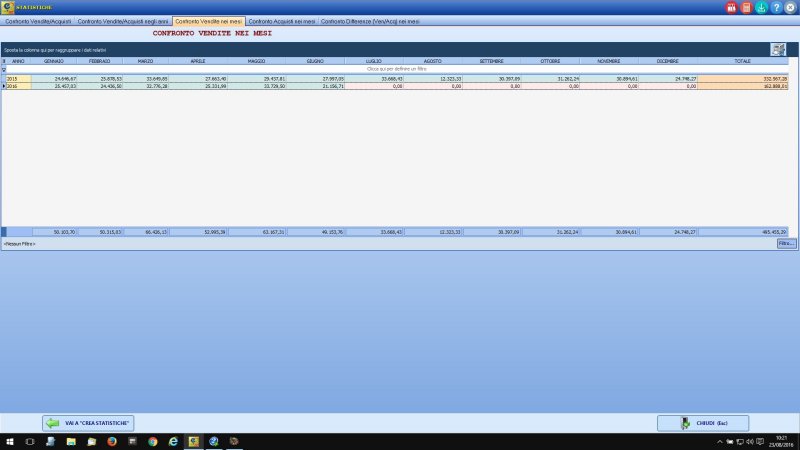The width and height of the screenshot is (800, 450).
Task: Click the TOTALE column header
Action: (743, 62)
